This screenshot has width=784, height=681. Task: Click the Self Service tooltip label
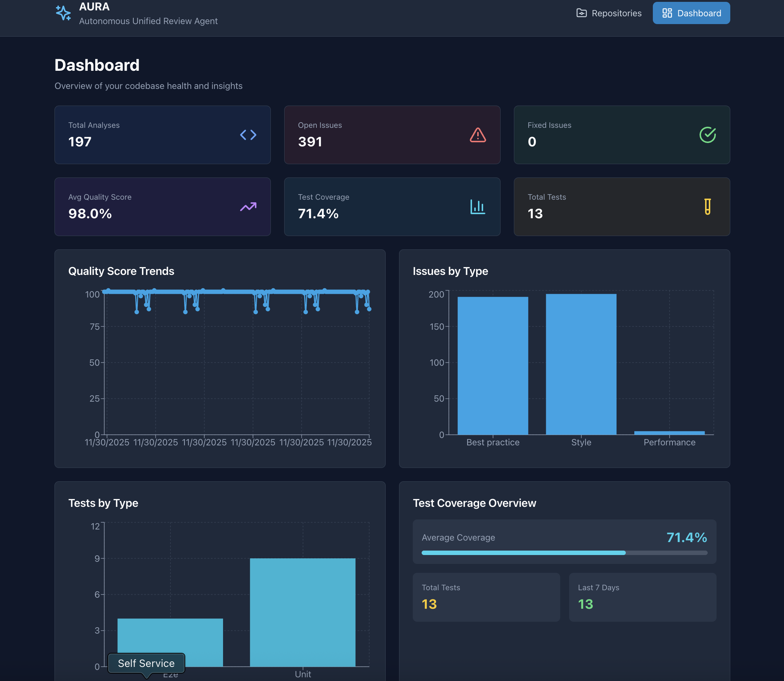coord(146,663)
